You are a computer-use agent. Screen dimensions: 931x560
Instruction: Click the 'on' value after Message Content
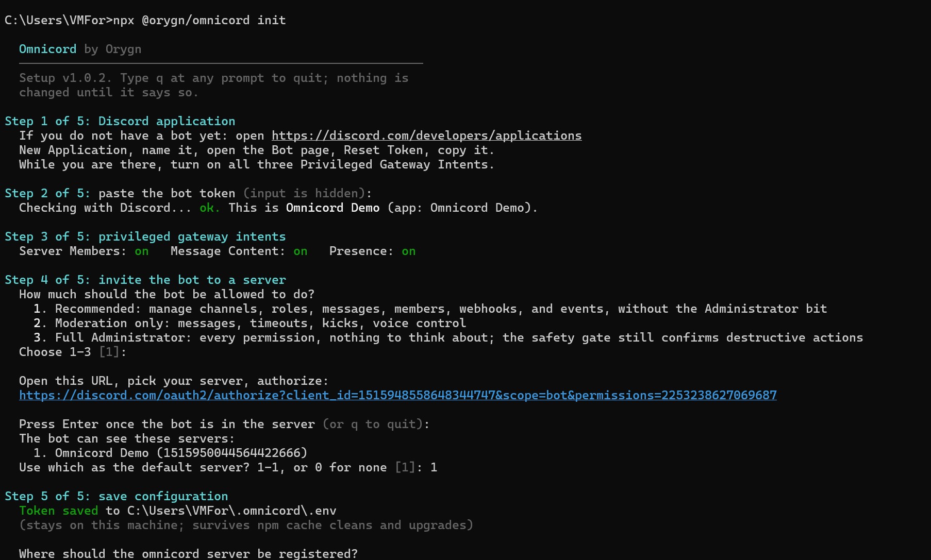(301, 251)
